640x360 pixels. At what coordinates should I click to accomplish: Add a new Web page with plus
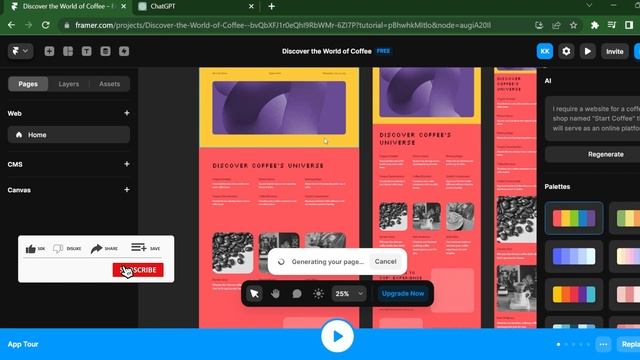127,113
